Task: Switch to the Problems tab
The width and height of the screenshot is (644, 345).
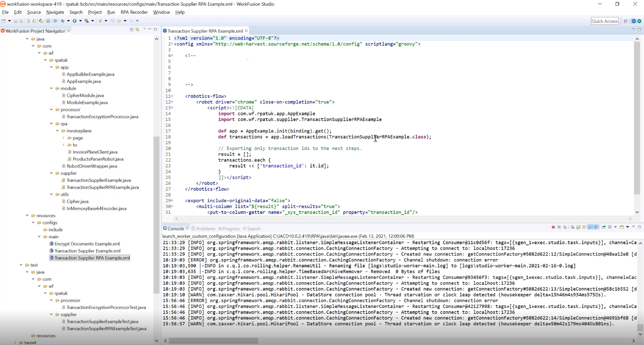Action: click(203, 228)
